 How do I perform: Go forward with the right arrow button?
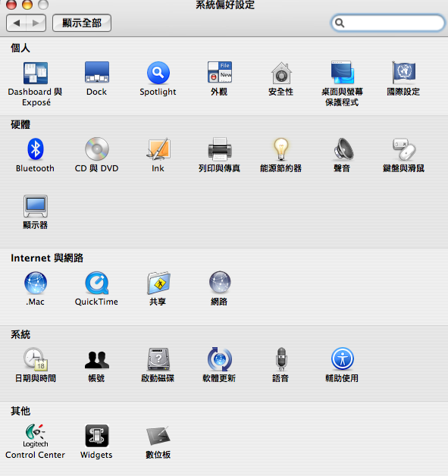[36, 23]
